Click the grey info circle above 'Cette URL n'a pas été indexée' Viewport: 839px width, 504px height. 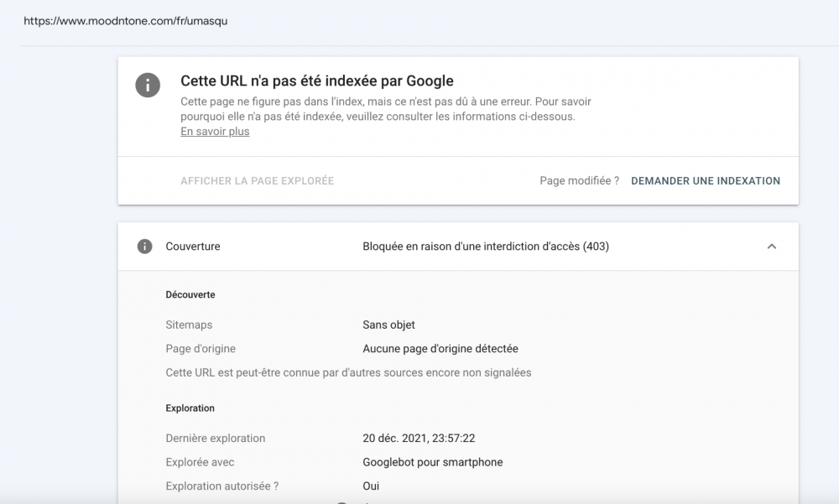click(x=148, y=85)
